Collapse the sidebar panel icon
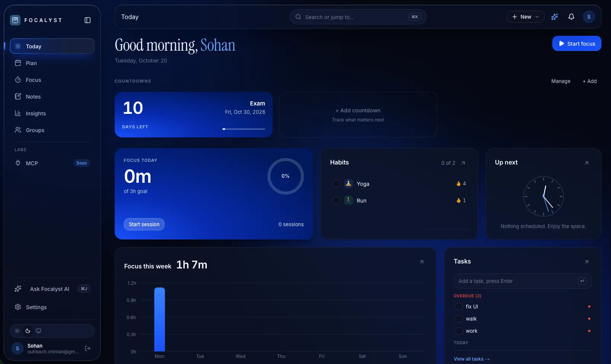The width and height of the screenshot is (611, 364). pos(88,20)
